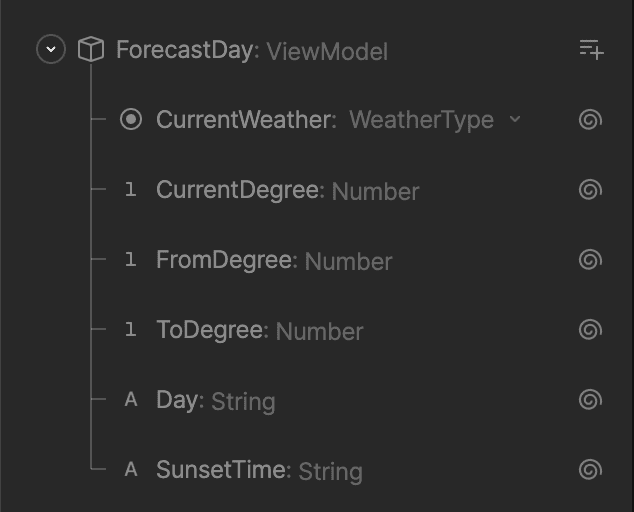The image size is (634, 512).
Task: Select the ToDegree property row
Action: tap(210, 330)
